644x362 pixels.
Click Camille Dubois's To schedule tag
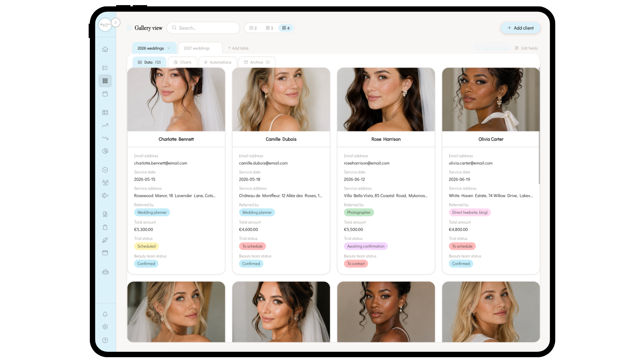pos(252,246)
